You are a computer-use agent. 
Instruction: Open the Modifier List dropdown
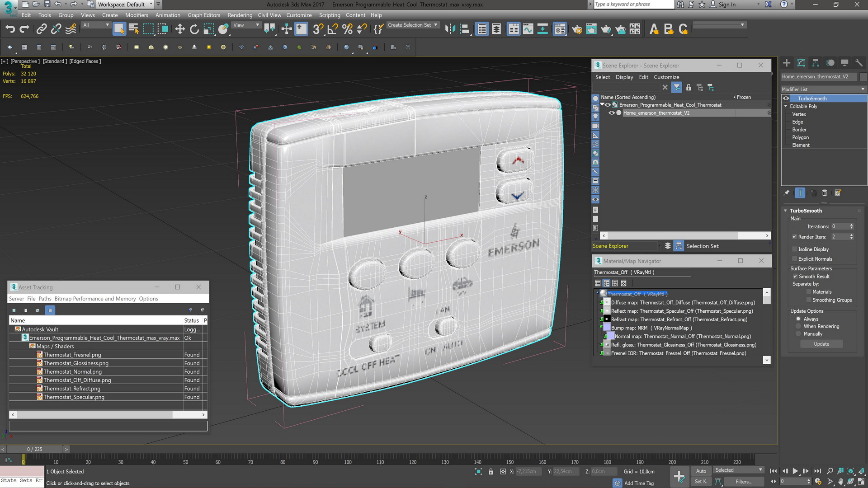tap(824, 89)
